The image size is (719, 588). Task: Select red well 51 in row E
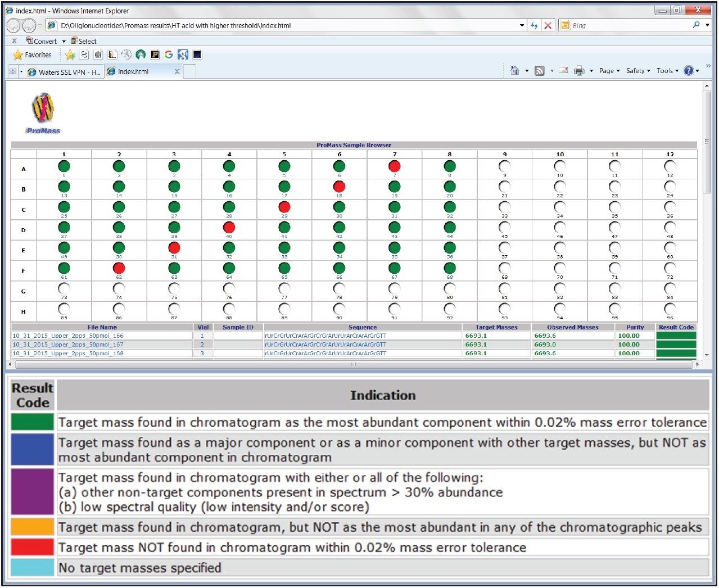point(174,248)
